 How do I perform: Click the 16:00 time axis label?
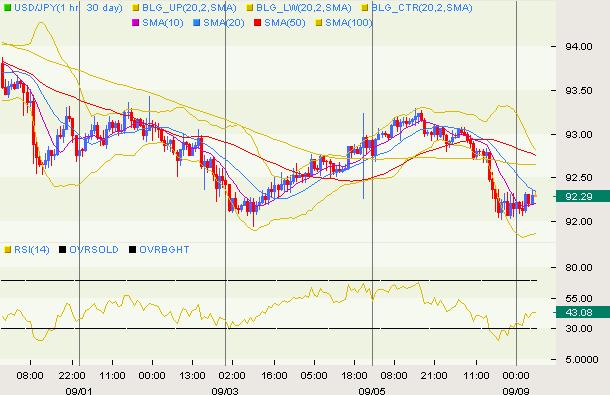pyautogui.click(x=274, y=376)
